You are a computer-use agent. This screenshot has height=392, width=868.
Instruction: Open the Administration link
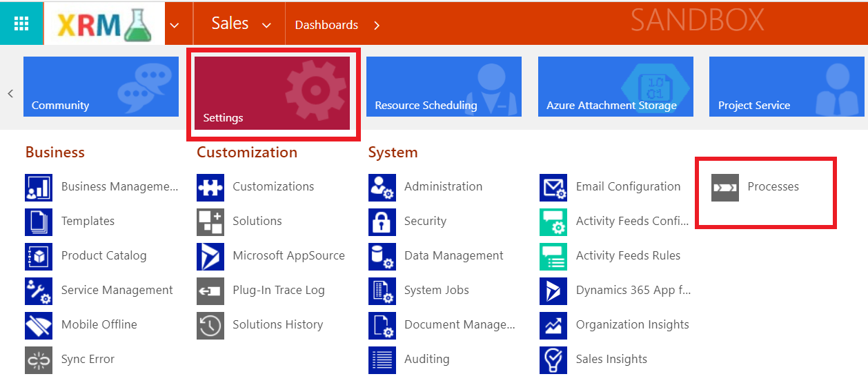pyautogui.click(x=443, y=187)
